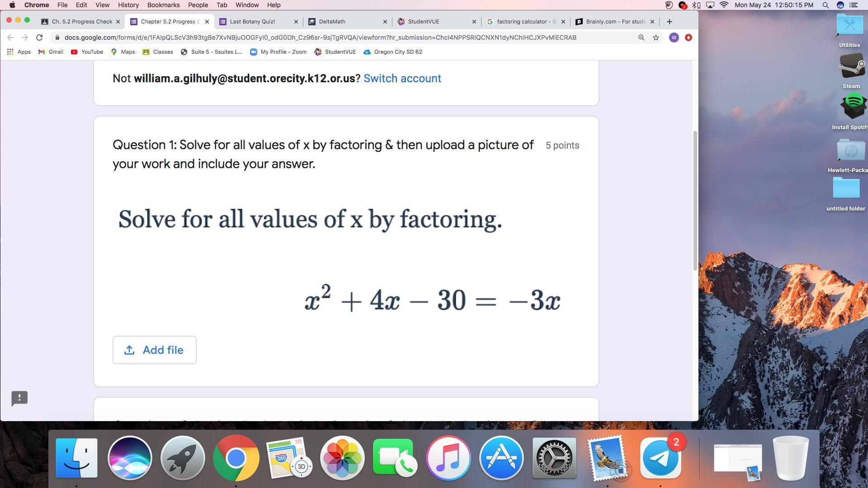This screenshot has width=868, height=488.
Task: Click the Add file upload button
Action: coord(154,350)
